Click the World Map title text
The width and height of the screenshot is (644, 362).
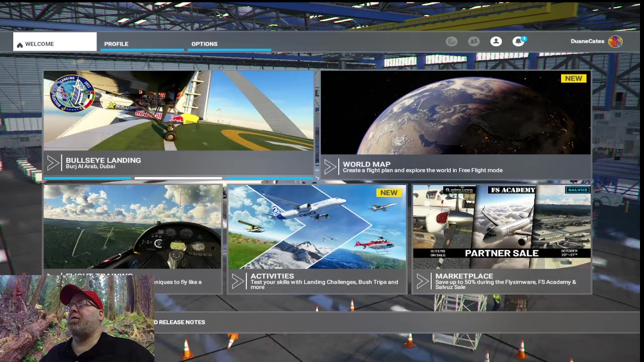click(366, 164)
